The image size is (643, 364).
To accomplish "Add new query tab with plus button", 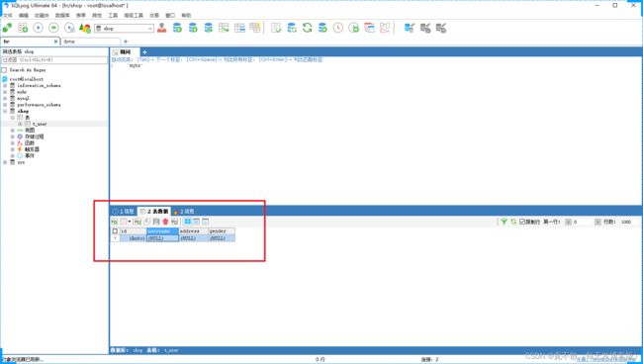I will [144, 52].
